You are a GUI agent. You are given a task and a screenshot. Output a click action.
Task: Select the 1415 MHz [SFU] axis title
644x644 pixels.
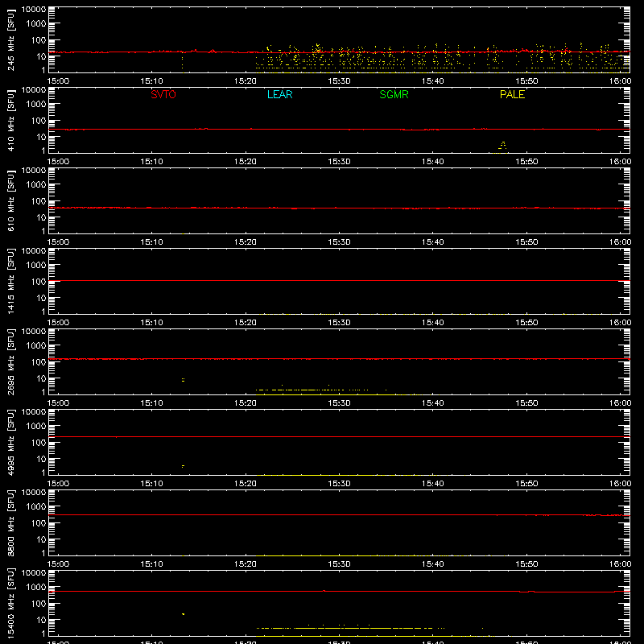(10, 282)
